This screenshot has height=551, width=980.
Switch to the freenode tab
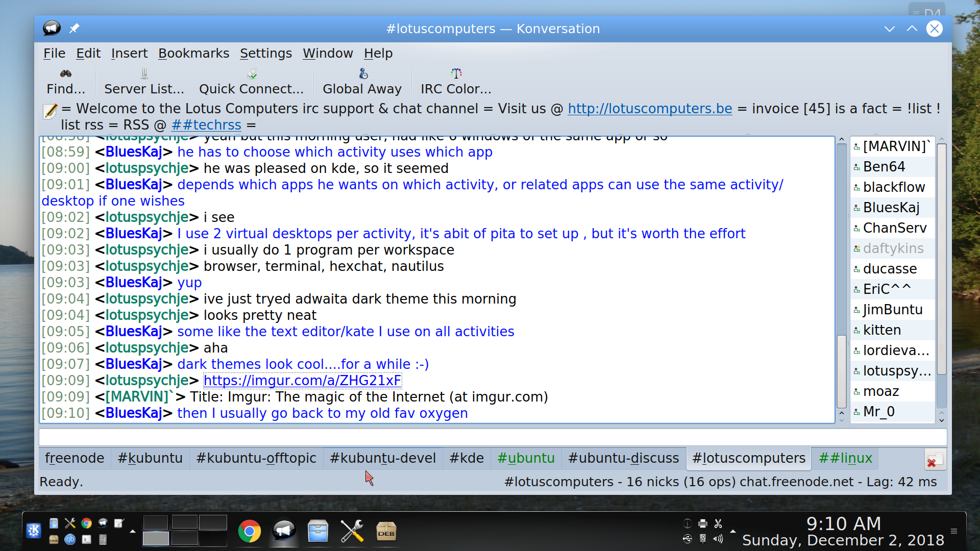(x=75, y=458)
